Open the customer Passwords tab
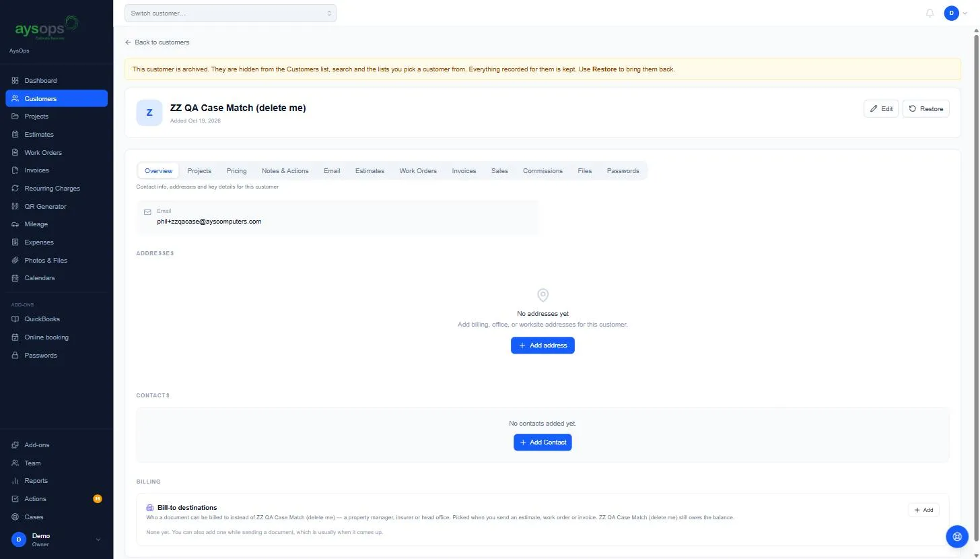 (623, 171)
